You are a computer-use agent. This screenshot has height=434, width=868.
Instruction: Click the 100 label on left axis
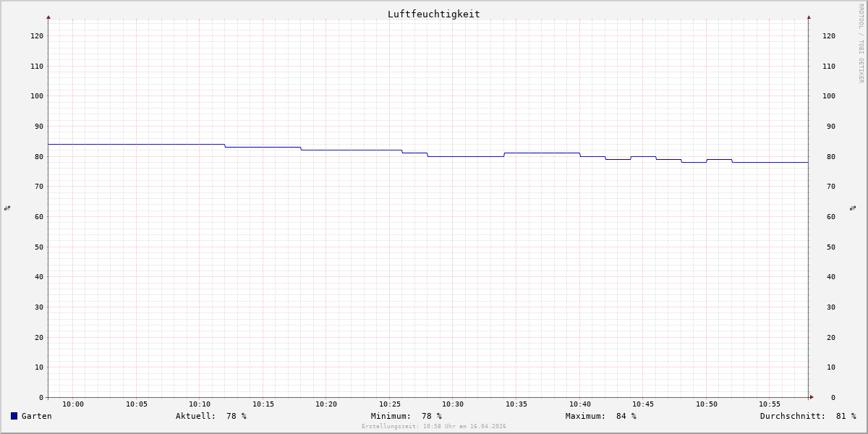[x=37, y=96]
